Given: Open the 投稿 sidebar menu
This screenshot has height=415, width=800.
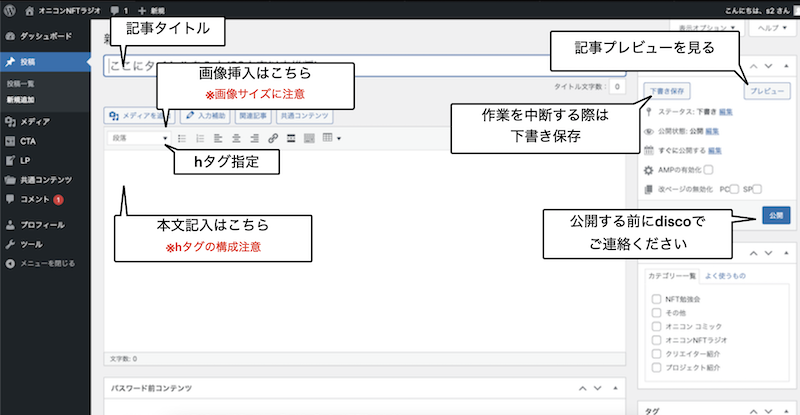Looking at the screenshot, I should (x=45, y=62).
